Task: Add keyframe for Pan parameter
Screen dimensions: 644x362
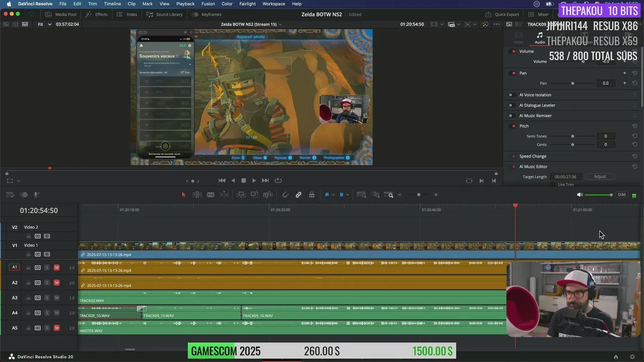Action: pos(625,83)
